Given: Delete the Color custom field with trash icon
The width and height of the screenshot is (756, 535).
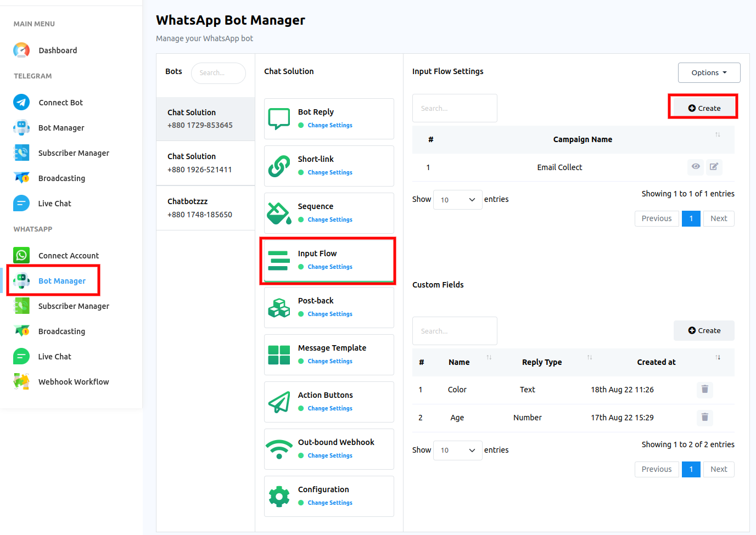Looking at the screenshot, I should (704, 390).
